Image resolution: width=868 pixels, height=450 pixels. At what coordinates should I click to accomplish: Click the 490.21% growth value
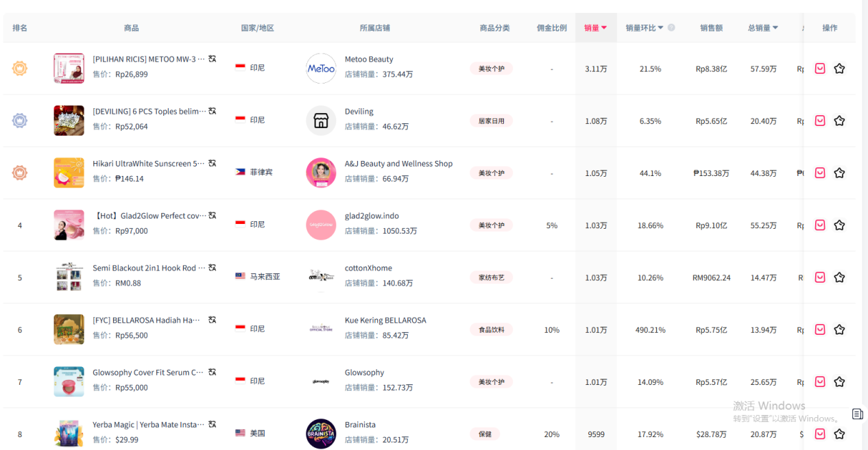tap(651, 330)
